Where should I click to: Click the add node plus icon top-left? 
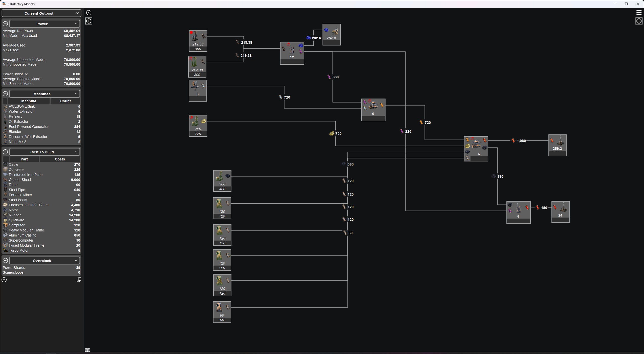coord(89,21)
